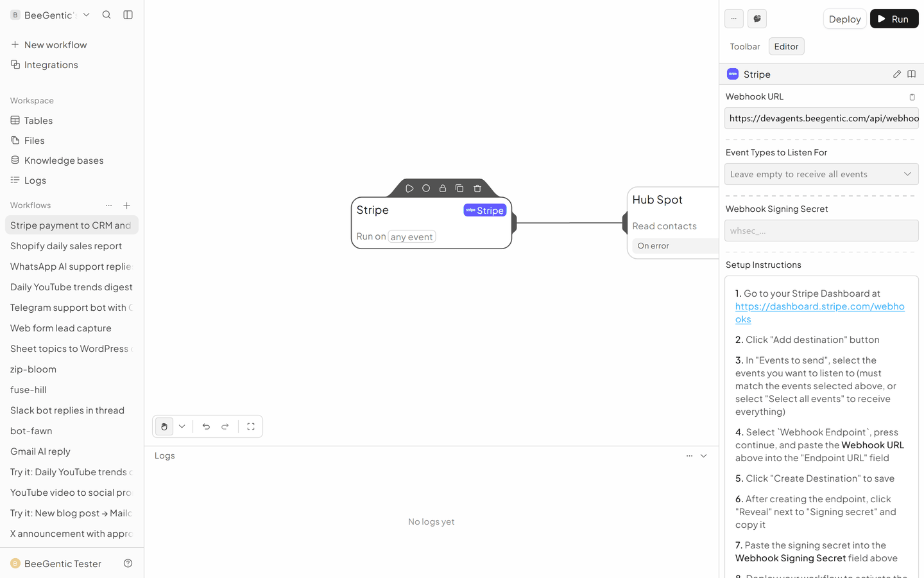924x578 pixels.
Task: Open the 'Try it: New blog post → Mailc' workflow
Action: [72, 513]
